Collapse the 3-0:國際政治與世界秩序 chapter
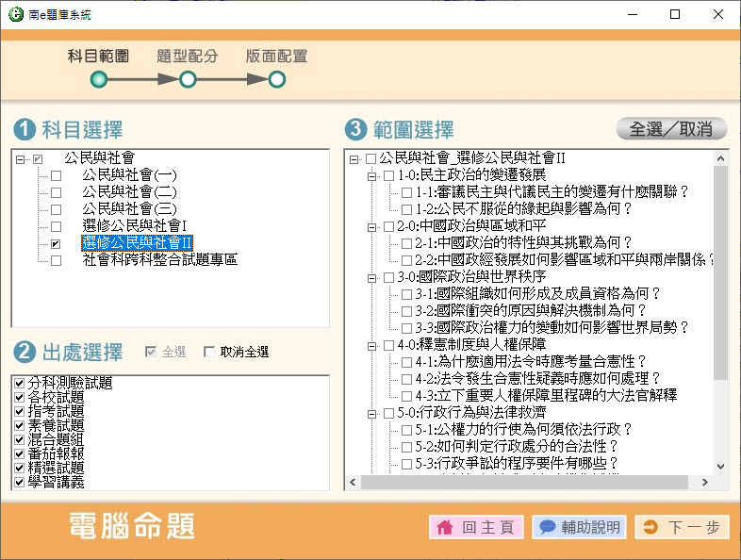741x560 pixels. 371,277
